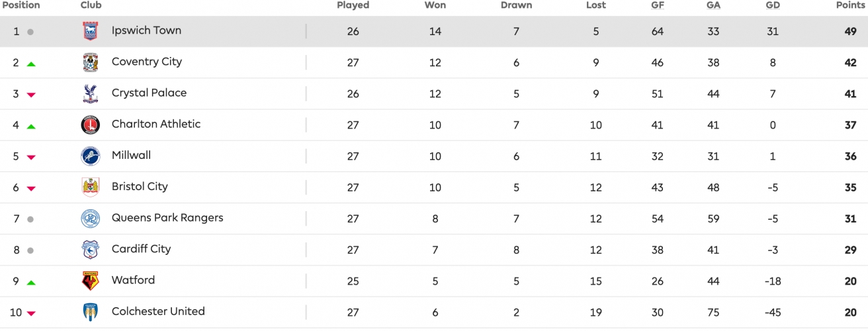Click the Crystal Palace crest icon
The image size is (868, 331).
point(90,93)
